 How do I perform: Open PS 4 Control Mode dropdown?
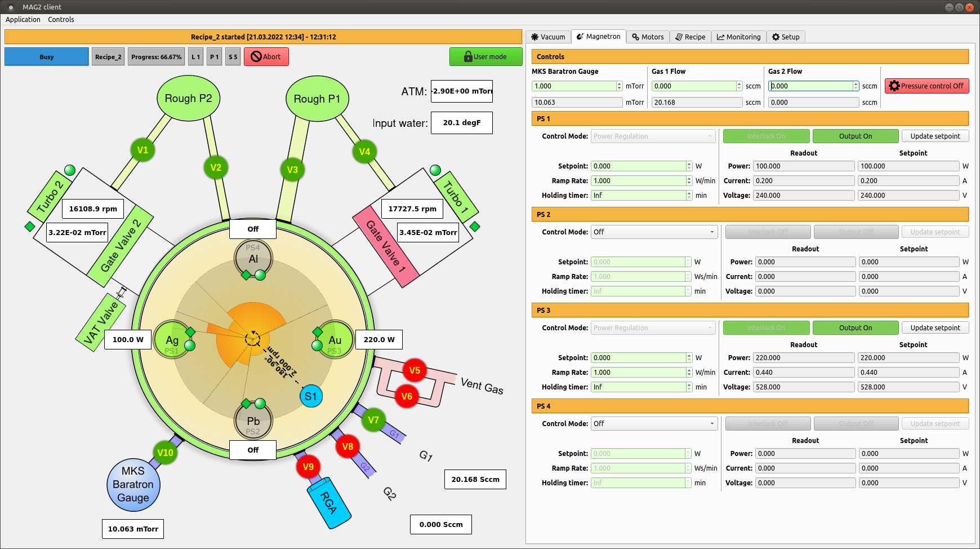[x=653, y=424]
